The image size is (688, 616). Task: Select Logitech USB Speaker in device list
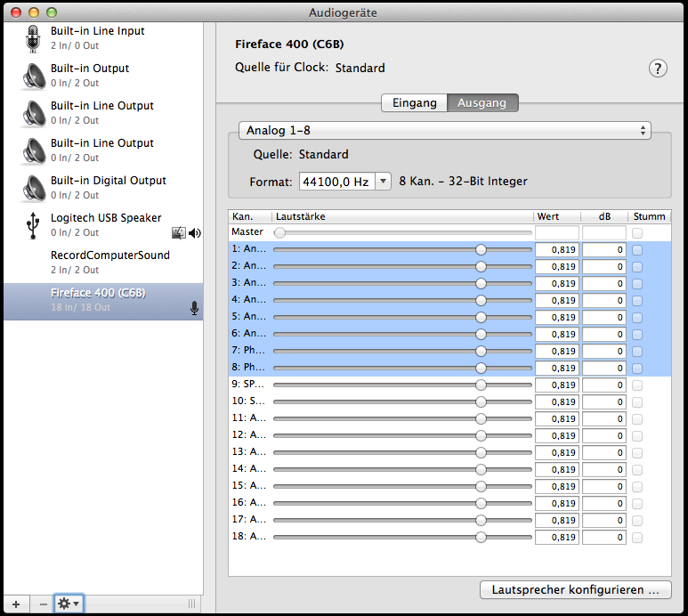[x=103, y=226]
